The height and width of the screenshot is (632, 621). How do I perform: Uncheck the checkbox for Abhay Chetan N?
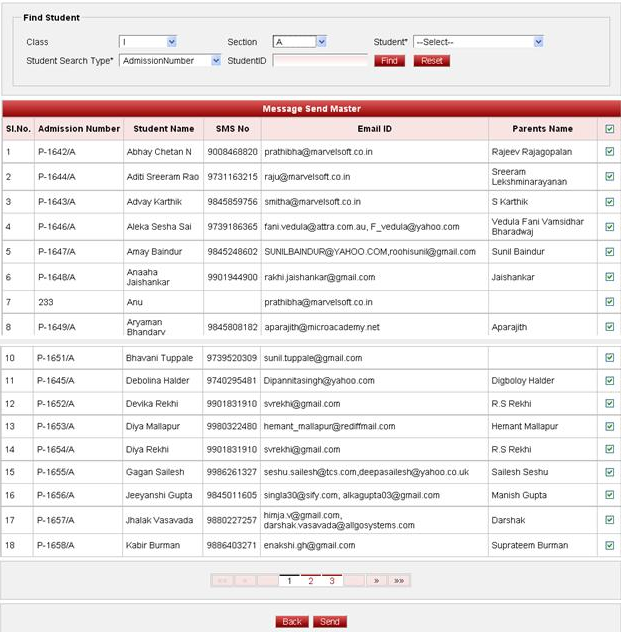tap(609, 153)
